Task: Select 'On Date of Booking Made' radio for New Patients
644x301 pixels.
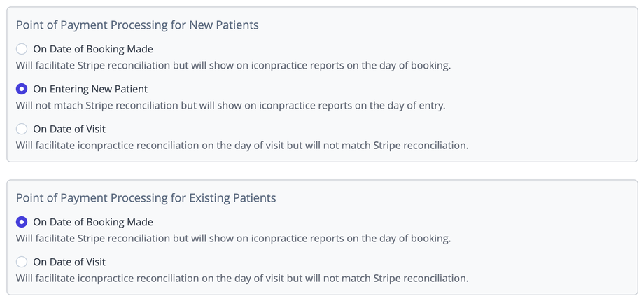Action: (x=22, y=49)
